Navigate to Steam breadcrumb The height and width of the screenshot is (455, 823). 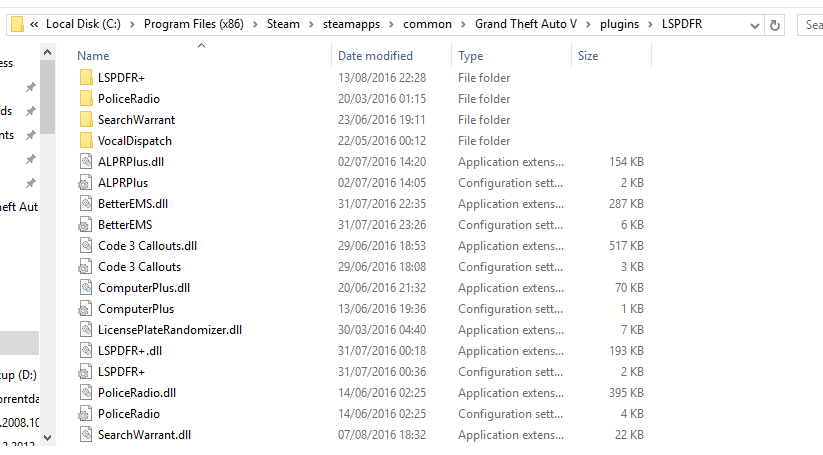(x=283, y=24)
